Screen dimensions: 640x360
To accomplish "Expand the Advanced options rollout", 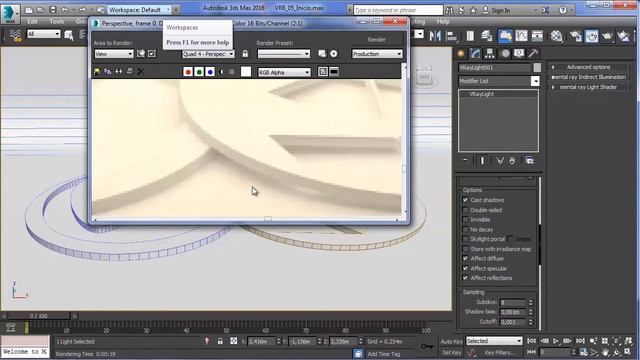I will 588,67.
